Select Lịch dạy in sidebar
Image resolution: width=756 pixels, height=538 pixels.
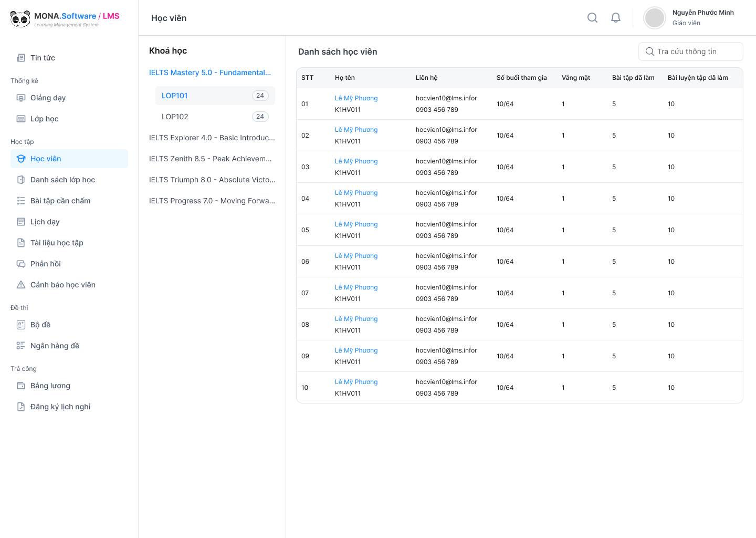click(x=69, y=222)
